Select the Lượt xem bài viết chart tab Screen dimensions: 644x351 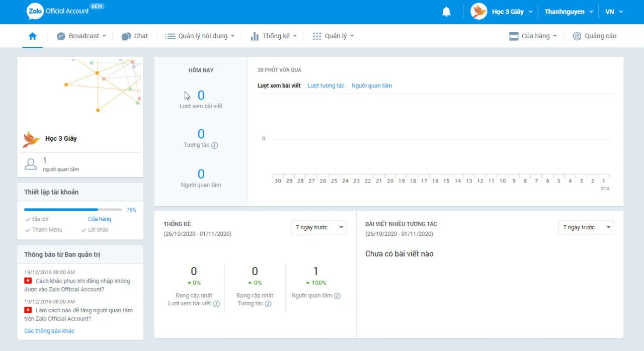click(x=279, y=86)
